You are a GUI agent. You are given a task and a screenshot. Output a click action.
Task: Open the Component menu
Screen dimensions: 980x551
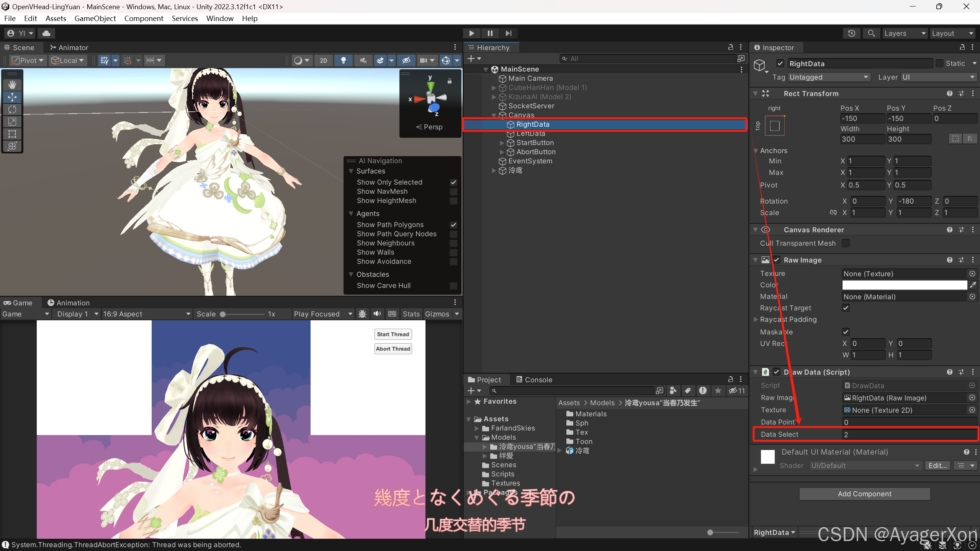[144, 18]
